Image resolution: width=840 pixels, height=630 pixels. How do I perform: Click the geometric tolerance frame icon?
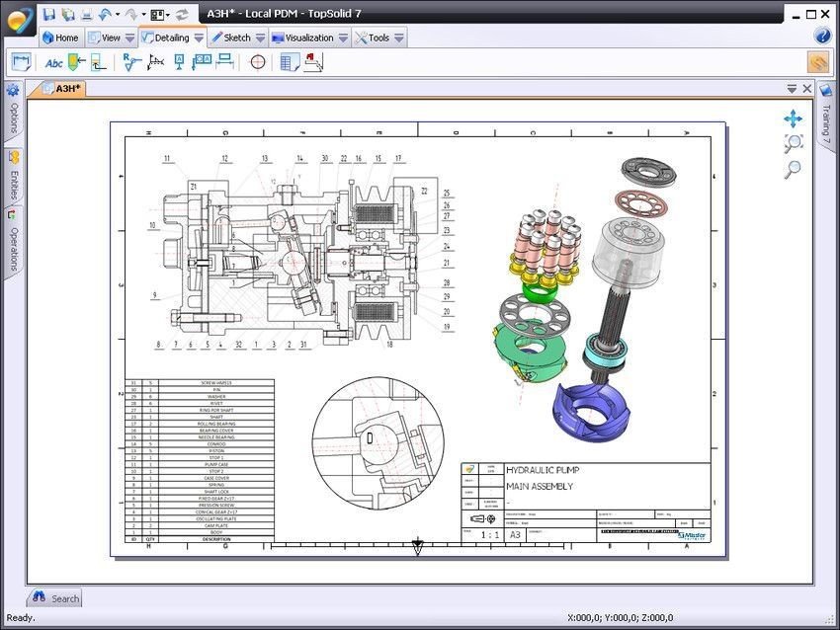[x=202, y=61]
